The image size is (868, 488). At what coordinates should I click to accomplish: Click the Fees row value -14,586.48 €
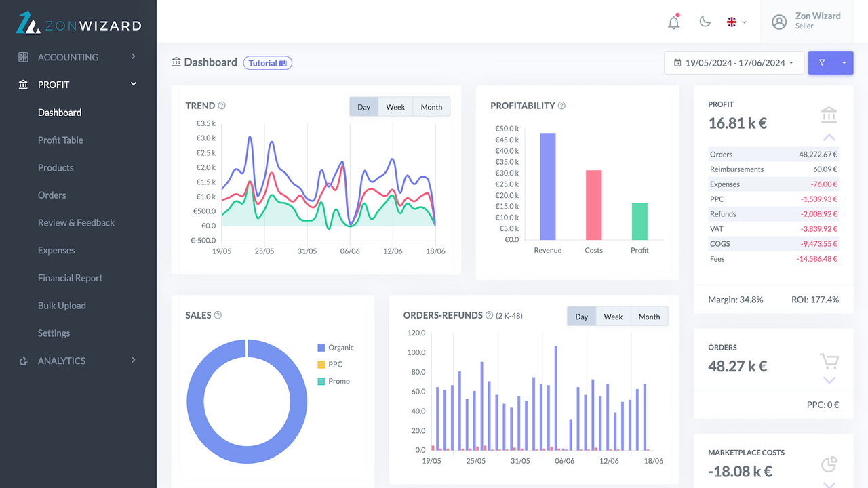pyautogui.click(x=816, y=259)
